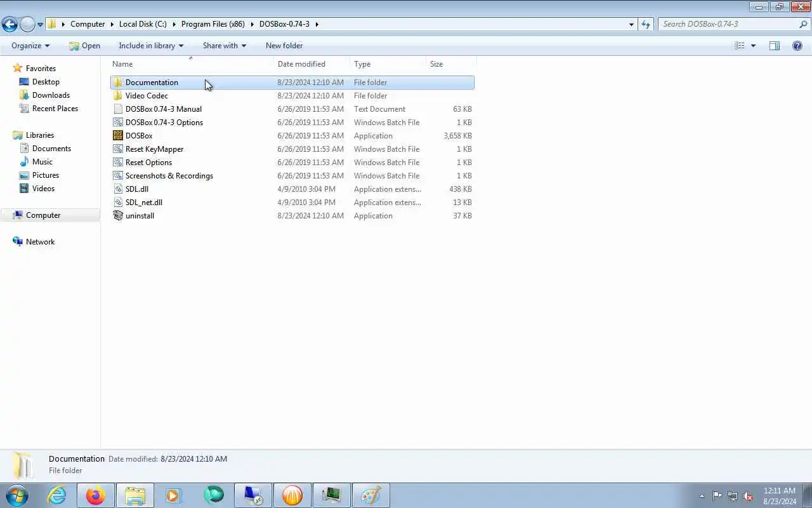Click Libraries in navigation pane

(x=40, y=135)
